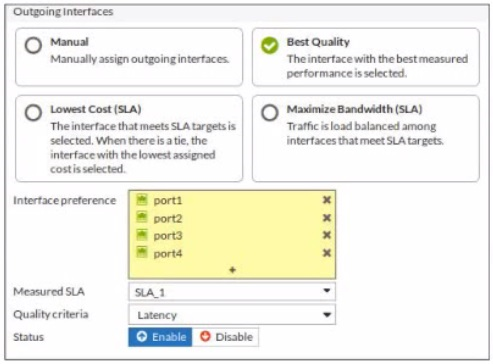Screen dimensions: 493x364
Task: Click the Best Quality option card description
Action: click(377, 66)
